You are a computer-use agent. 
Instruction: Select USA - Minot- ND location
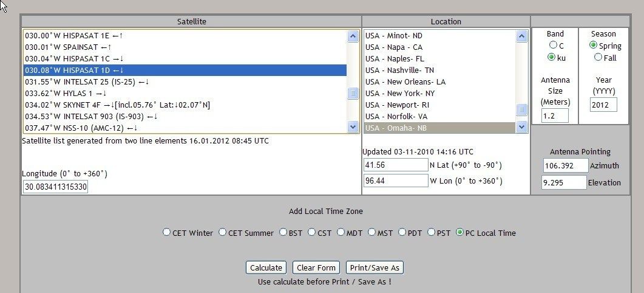pos(439,36)
